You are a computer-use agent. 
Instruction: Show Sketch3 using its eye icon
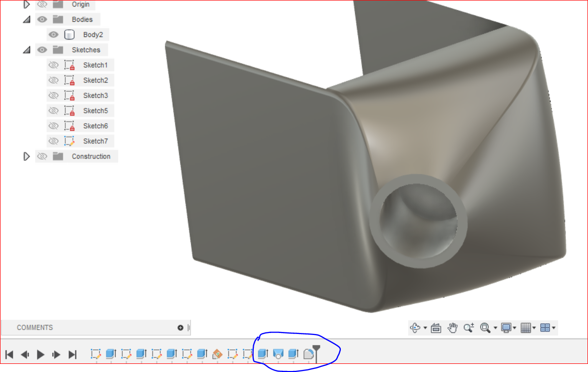(x=54, y=95)
